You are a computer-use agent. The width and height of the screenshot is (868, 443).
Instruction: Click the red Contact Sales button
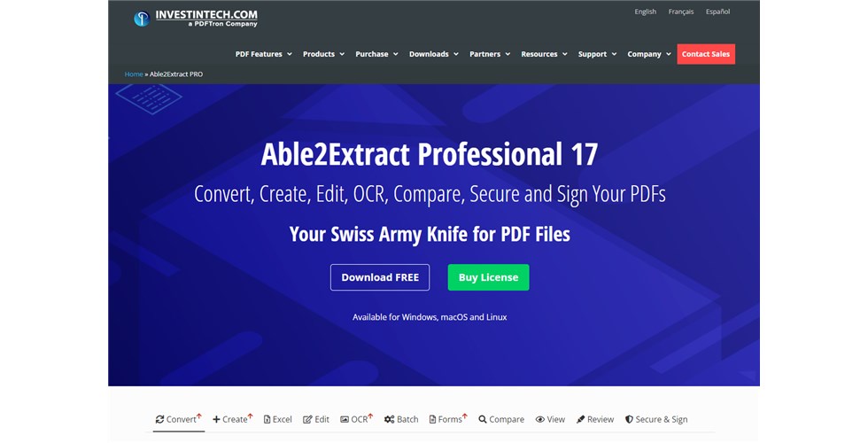point(706,54)
